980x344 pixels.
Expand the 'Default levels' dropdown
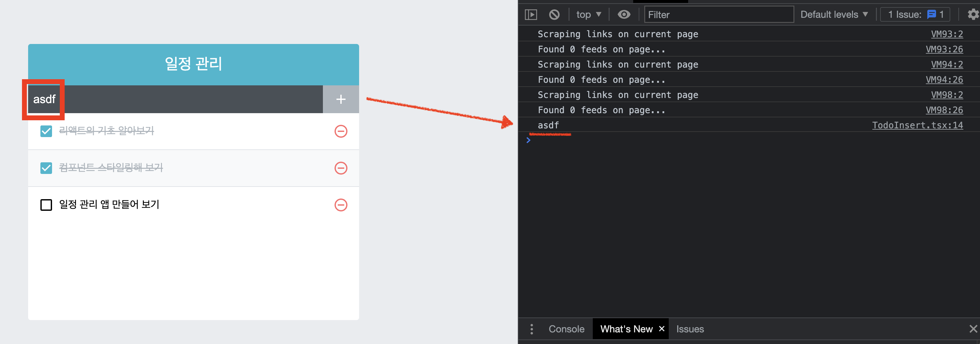point(834,15)
